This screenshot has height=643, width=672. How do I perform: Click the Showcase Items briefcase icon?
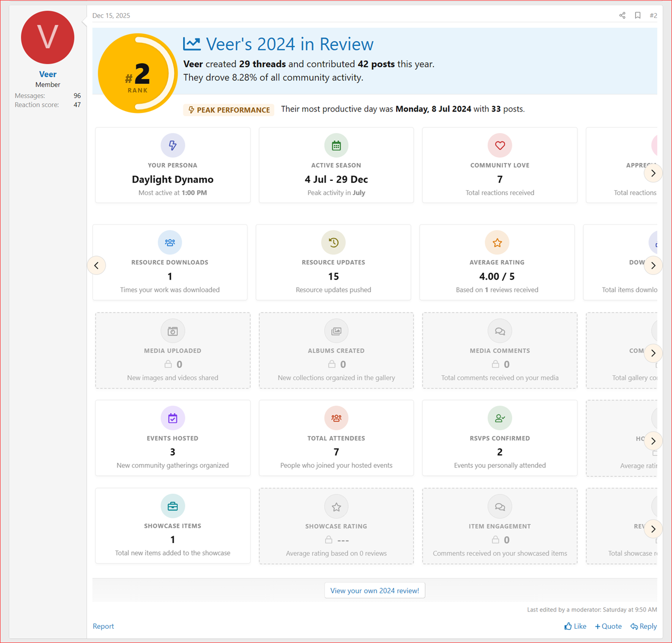172,506
